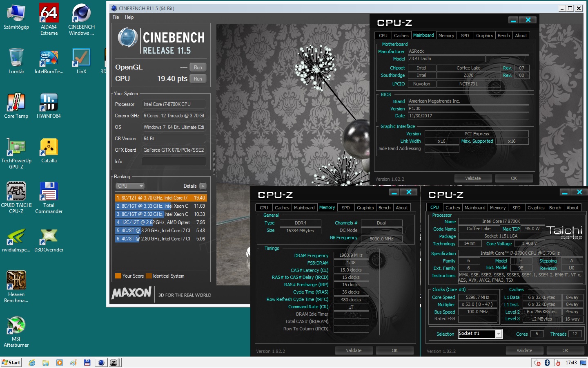Image resolution: width=588 pixels, height=368 pixels.
Task: Launch IntelBurnTest desktop shortcut
Action: point(49,61)
